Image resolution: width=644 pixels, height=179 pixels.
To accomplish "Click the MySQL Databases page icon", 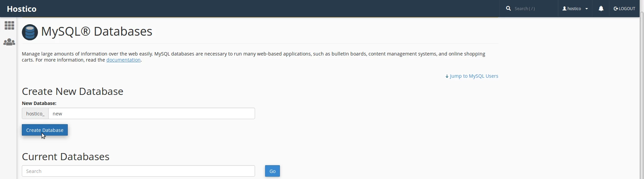I will pos(30,32).
